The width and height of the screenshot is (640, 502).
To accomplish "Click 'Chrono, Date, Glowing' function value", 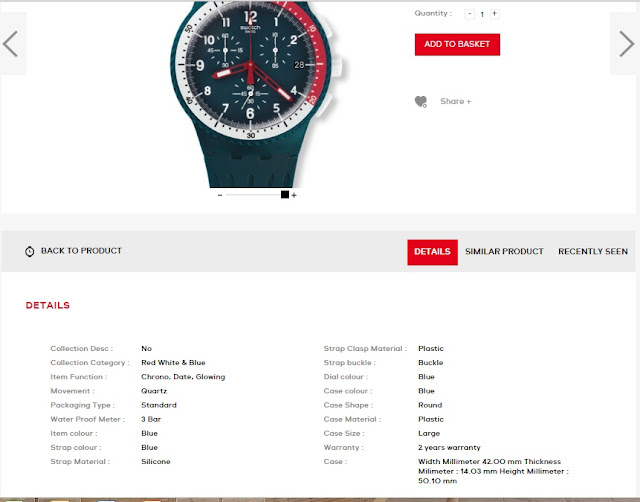I will [x=183, y=377].
